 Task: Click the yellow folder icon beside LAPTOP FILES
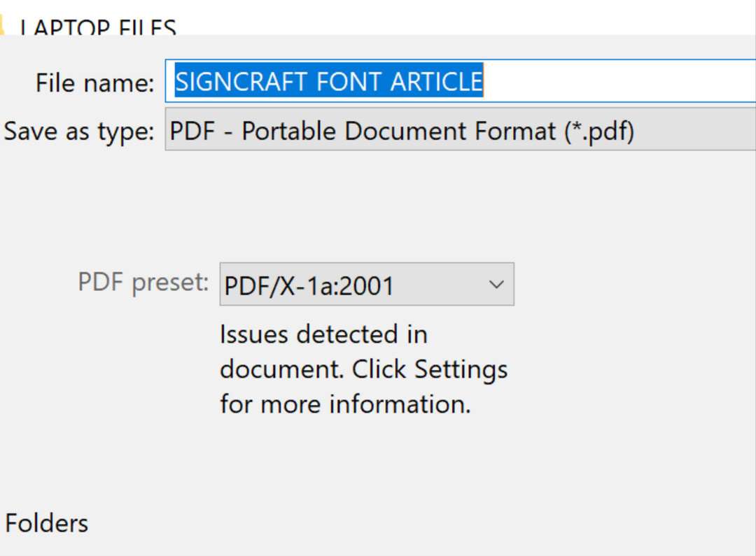pos(3,27)
